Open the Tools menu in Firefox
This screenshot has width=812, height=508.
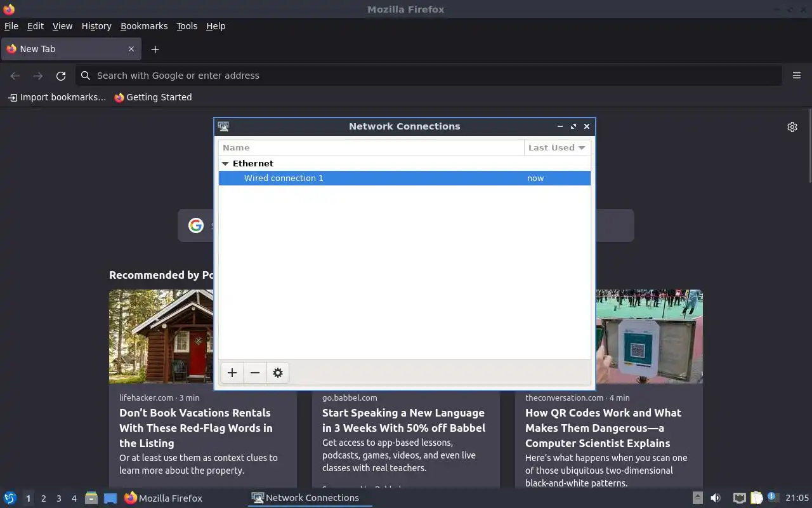pos(187,26)
